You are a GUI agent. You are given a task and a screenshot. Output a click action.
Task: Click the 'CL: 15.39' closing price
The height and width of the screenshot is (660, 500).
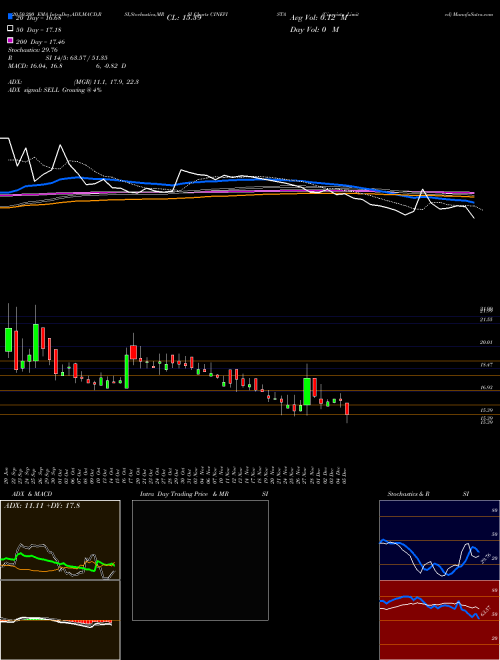pos(184,18)
